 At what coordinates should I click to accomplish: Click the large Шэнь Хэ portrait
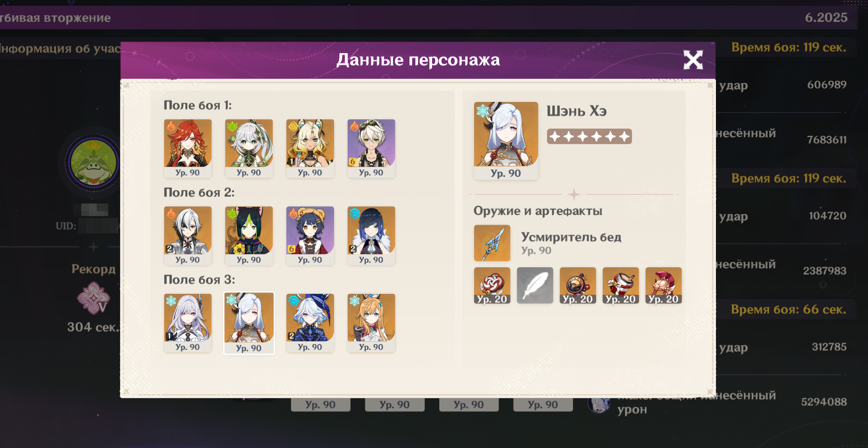(506, 141)
